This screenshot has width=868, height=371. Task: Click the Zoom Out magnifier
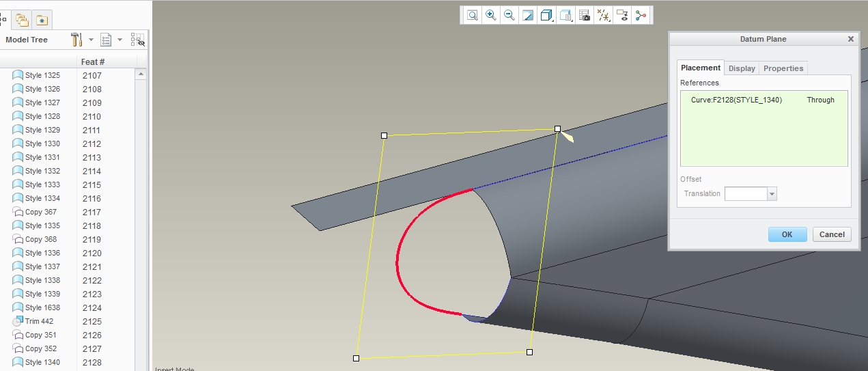tap(509, 15)
